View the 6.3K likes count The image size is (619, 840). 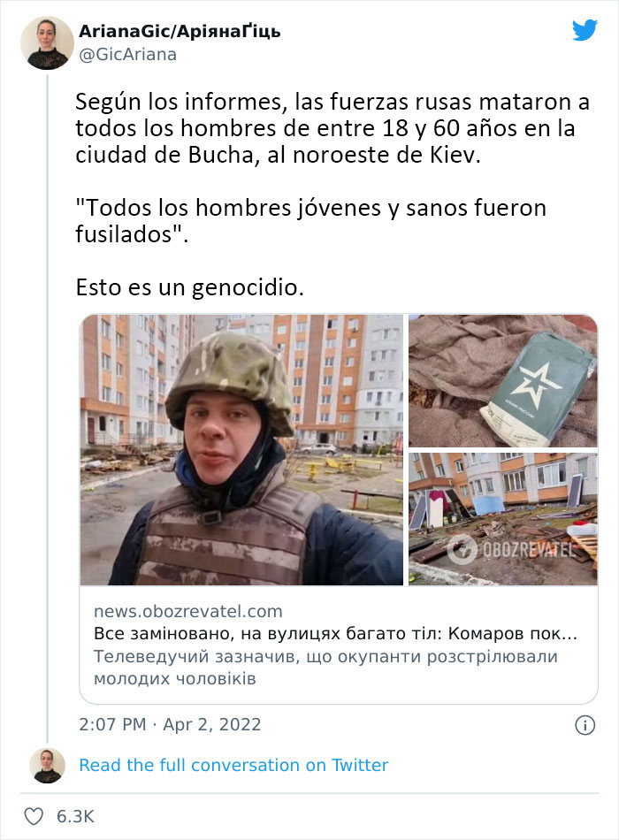pos(75,817)
